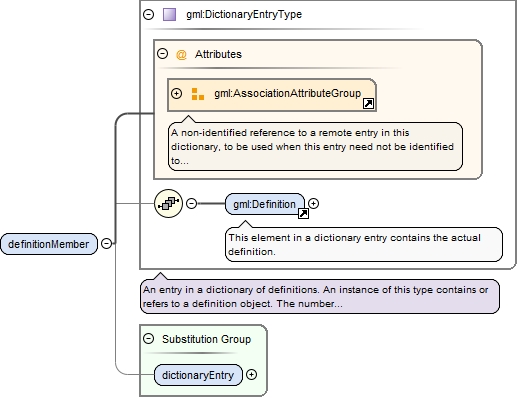Click the purple complex type icon
Image resolution: width=518 pixels, height=398 pixels.
pos(169,15)
